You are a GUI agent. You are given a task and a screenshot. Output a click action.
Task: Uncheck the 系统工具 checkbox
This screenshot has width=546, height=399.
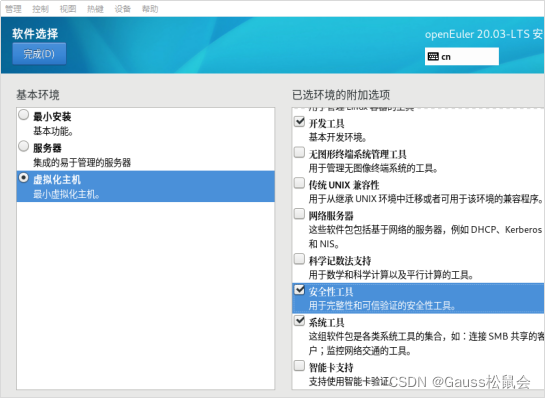(299, 320)
